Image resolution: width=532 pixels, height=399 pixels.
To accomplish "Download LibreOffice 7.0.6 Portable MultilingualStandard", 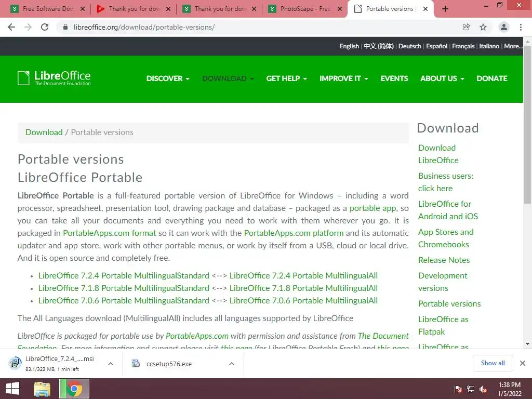I will tap(124, 301).
